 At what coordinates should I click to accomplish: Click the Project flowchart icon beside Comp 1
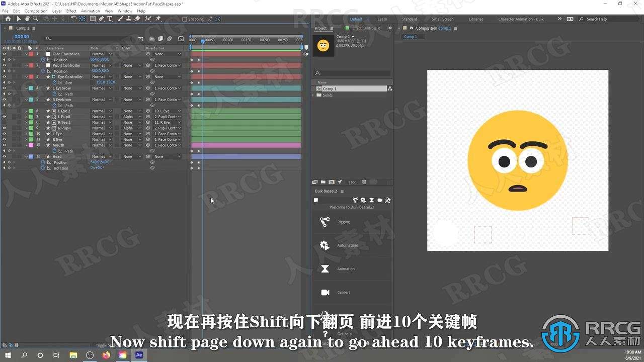pyautogui.click(x=389, y=88)
